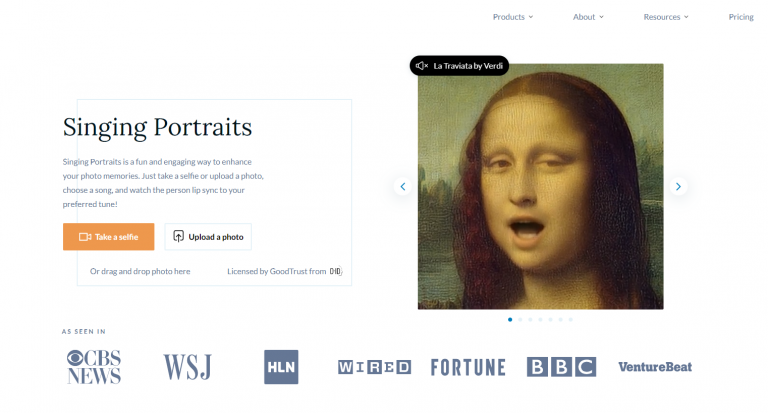Expand the About menu
The height and width of the screenshot is (413, 768).
[588, 17]
